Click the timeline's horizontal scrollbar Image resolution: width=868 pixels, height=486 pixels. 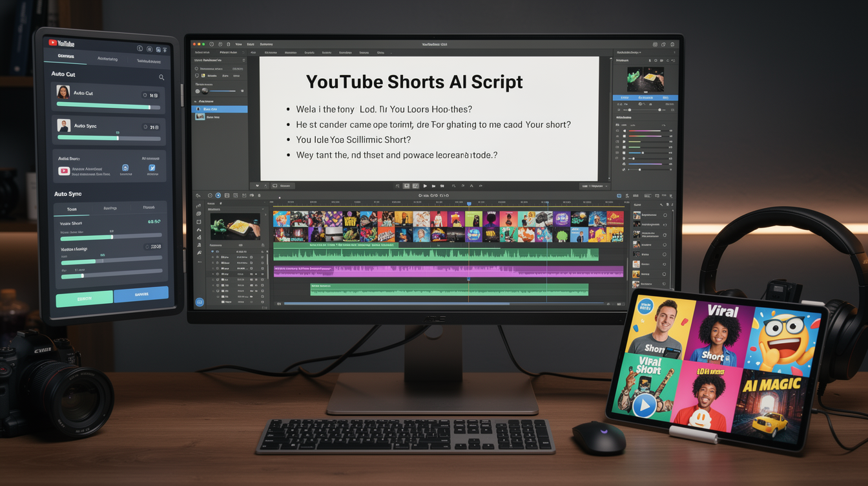(x=397, y=303)
